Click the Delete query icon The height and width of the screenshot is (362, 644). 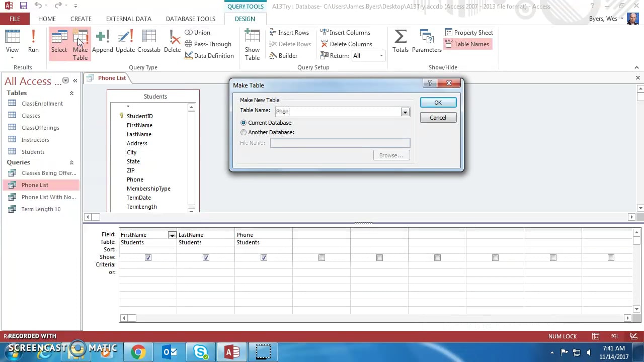(172, 41)
